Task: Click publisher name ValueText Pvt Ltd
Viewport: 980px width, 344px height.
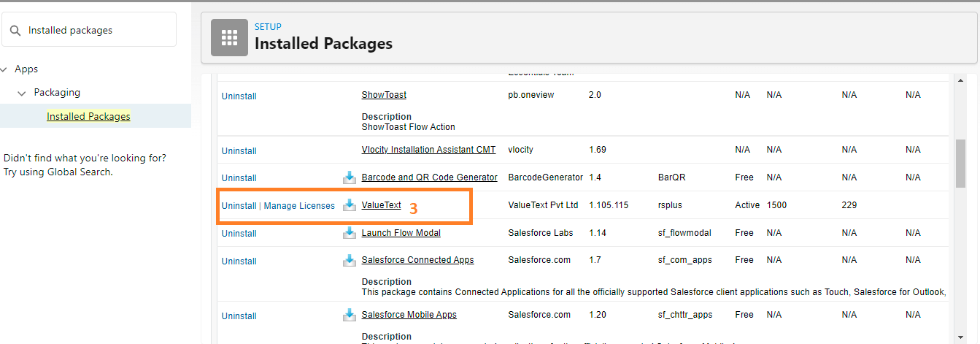Action: tap(543, 205)
